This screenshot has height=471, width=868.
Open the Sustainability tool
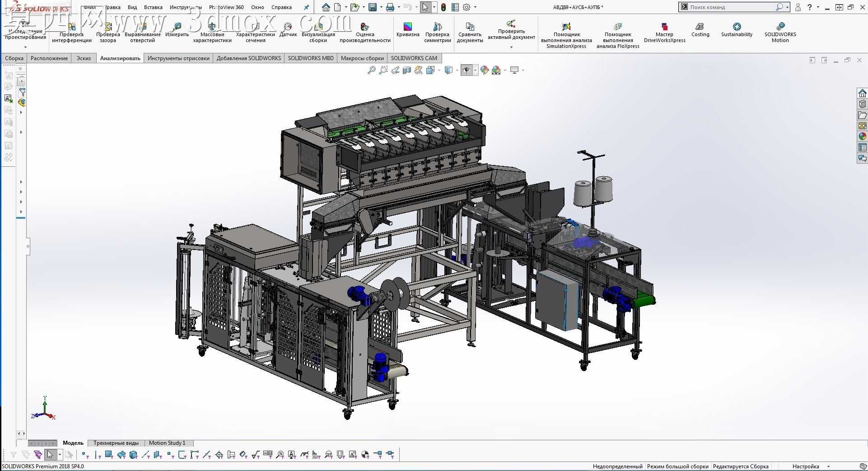pyautogui.click(x=737, y=30)
